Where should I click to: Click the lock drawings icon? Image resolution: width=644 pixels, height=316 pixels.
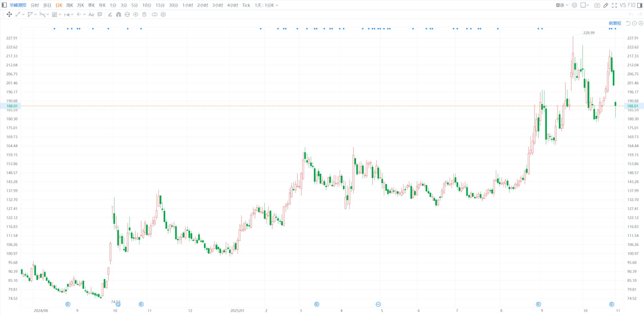127,15
